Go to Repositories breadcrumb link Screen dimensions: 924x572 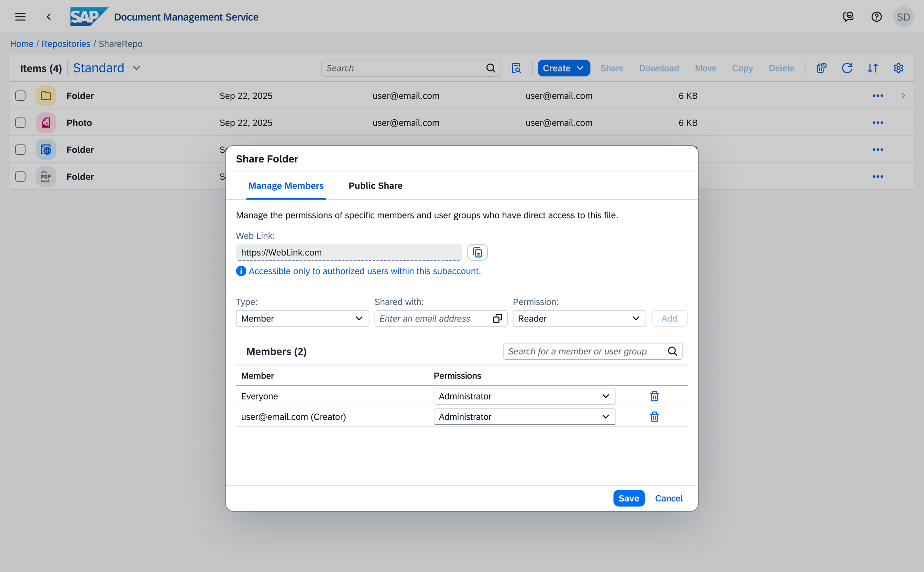[x=66, y=44]
